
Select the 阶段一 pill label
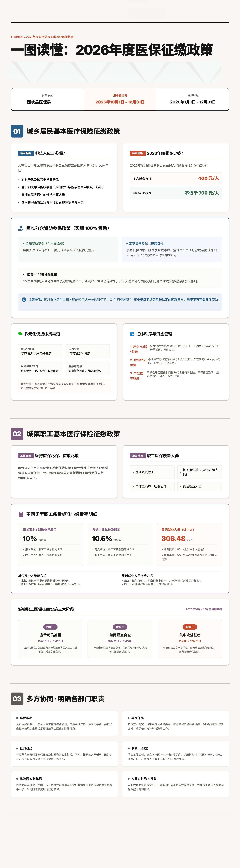(x=50, y=627)
